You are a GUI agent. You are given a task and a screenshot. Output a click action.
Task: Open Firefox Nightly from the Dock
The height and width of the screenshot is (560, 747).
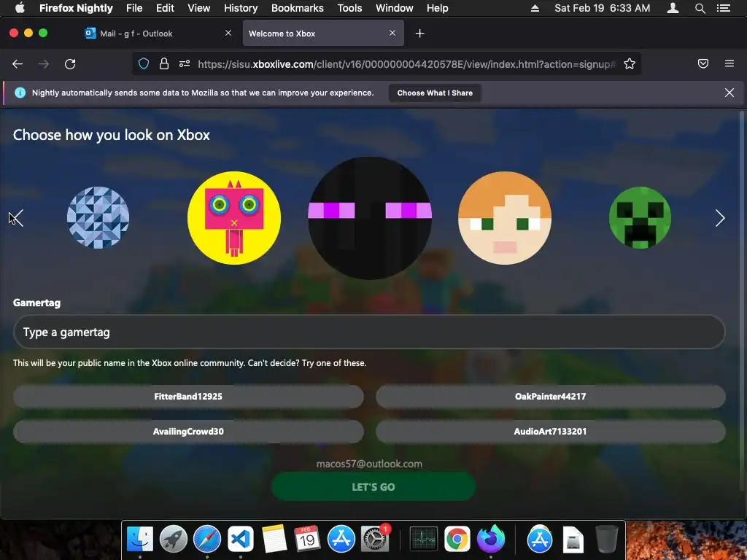coord(491,539)
